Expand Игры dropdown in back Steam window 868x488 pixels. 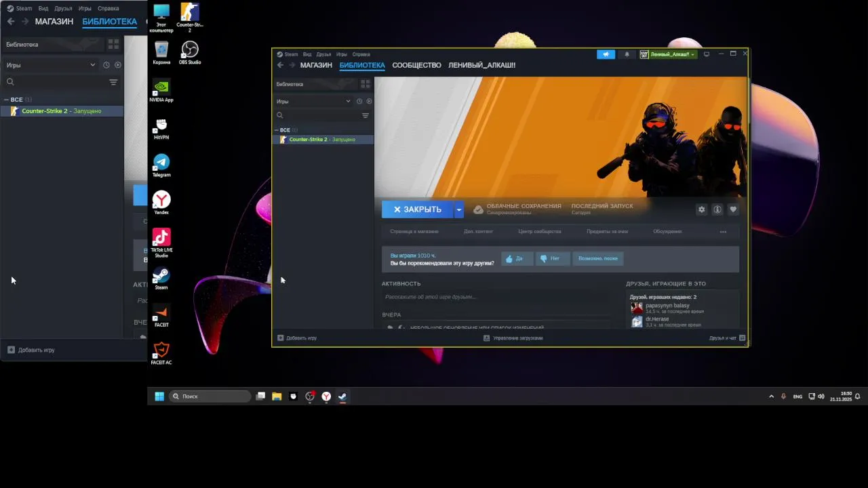pos(51,65)
